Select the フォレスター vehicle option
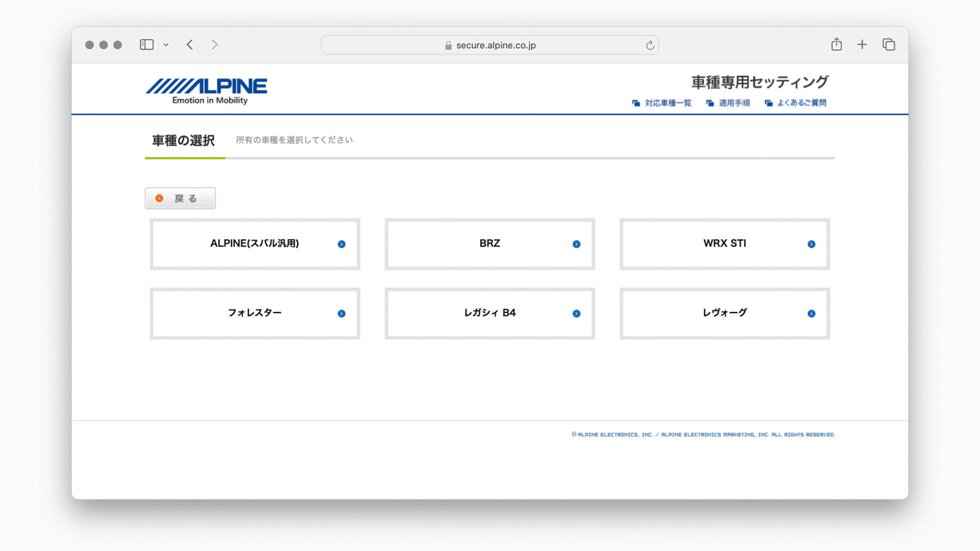 [255, 314]
